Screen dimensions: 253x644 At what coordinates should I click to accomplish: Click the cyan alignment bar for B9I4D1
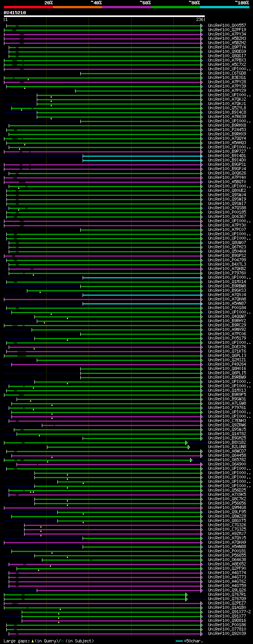click(x=142, y=156)
